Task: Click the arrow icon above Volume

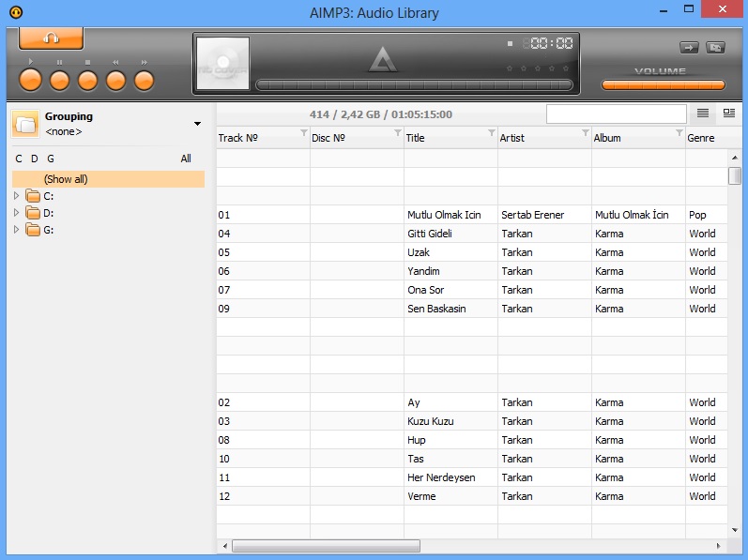Action: (689, 48)
